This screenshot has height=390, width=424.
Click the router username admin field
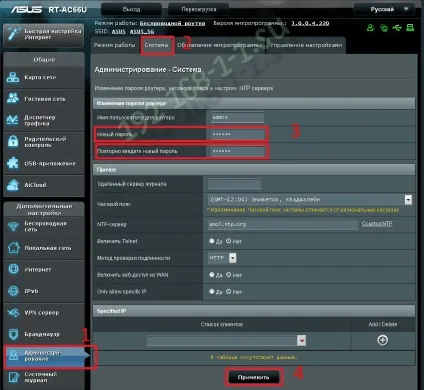click(237, 117)
